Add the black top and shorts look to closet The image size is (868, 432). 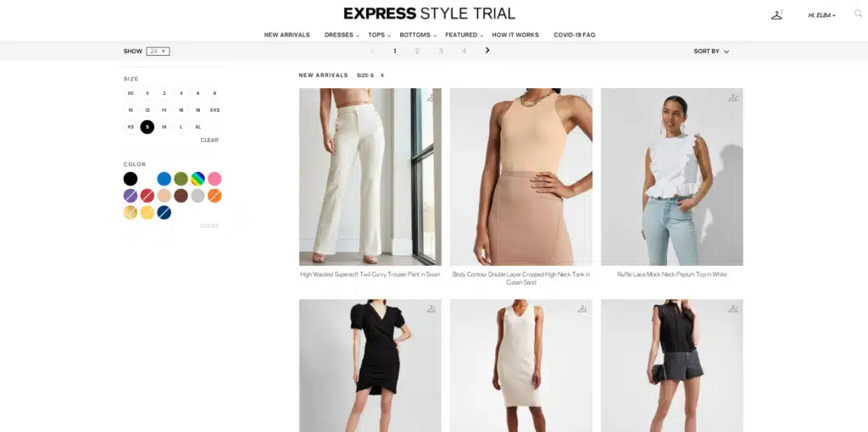coord(733,308)
